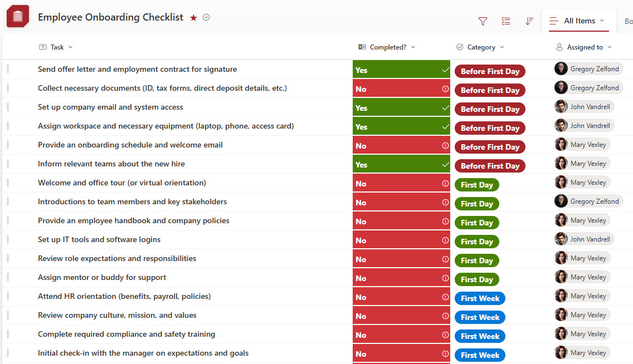Click the 'Employee Onboarding Checklist' title

(x=110, y=17)
